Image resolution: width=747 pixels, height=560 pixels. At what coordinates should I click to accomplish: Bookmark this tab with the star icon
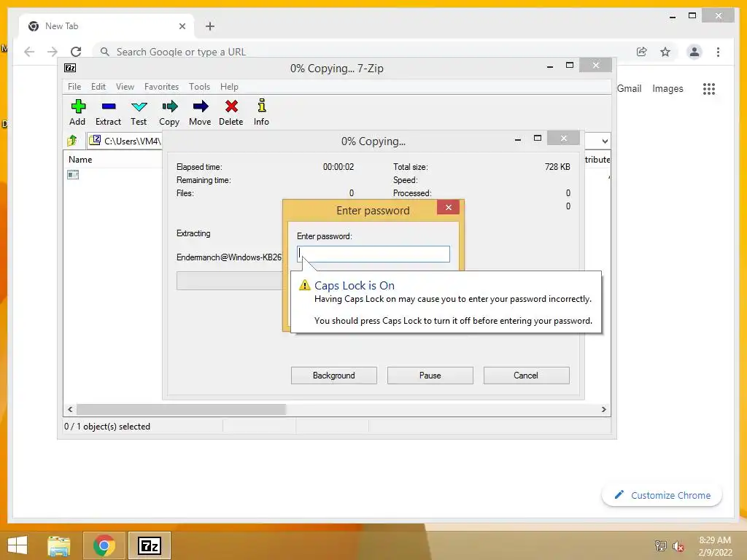(665, 52)
